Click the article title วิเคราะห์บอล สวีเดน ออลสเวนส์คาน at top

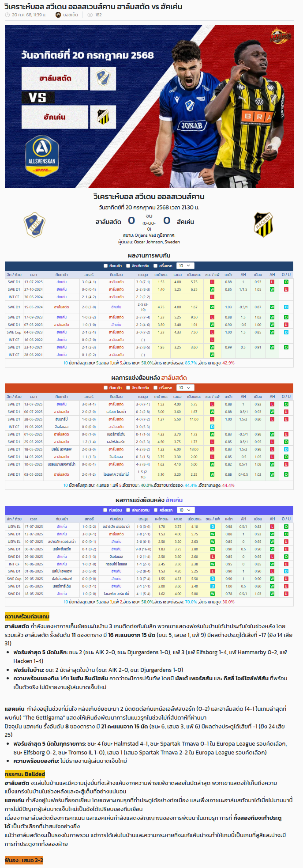pyautogui.click(x=93, y=6)
